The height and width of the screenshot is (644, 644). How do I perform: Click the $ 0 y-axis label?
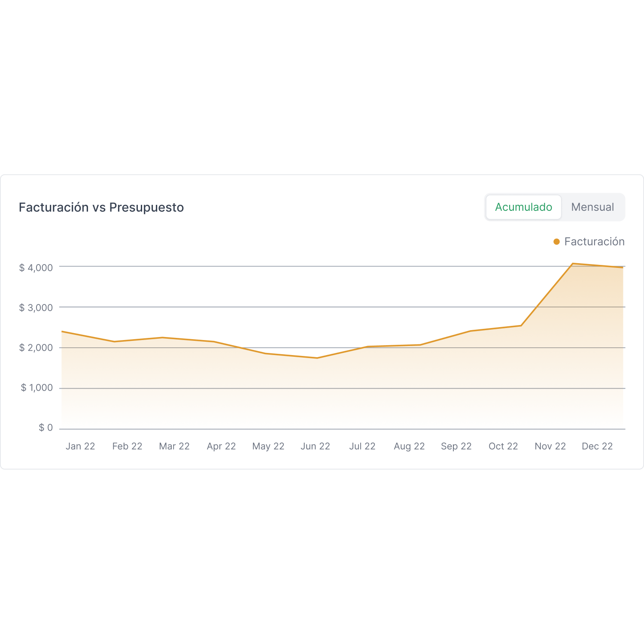(46, 428)
